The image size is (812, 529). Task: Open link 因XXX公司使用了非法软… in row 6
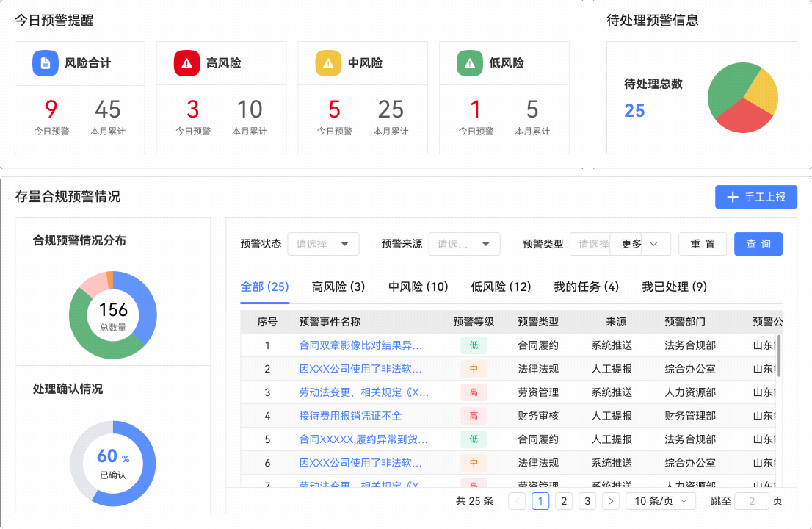(360, 463)
